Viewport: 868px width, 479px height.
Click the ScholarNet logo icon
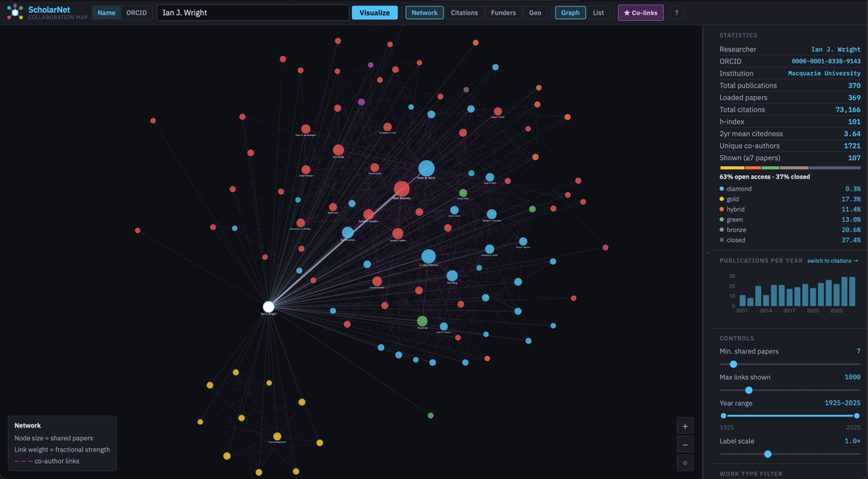click(15, 12)
